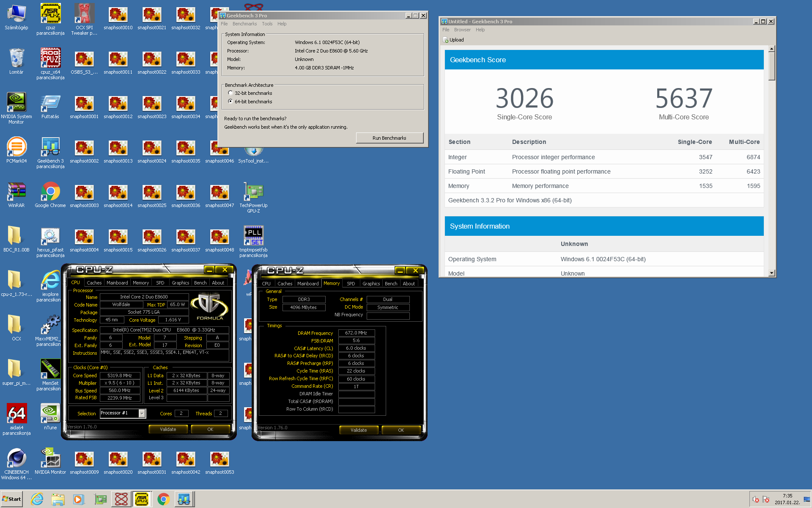Image resolution: width=812 pixels, height=508 pixels.
Task: Launch Google Chrome from desktop
Action: coord(50,195)
